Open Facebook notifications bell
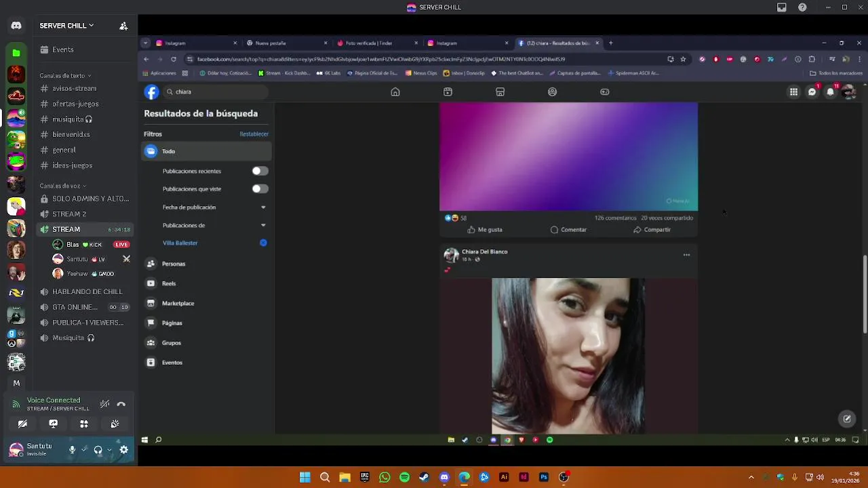Screen dimensions: 868x488 [x=830, y=92]
